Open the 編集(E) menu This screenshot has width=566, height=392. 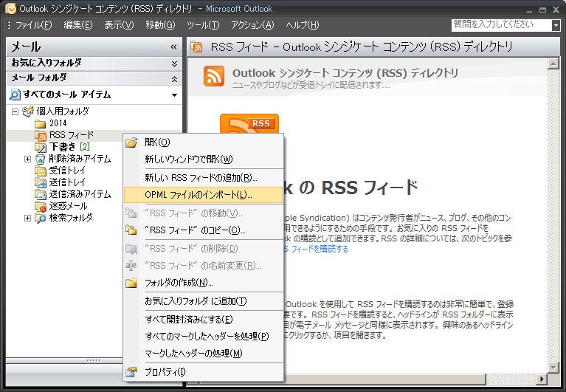(x=78, y=25)
